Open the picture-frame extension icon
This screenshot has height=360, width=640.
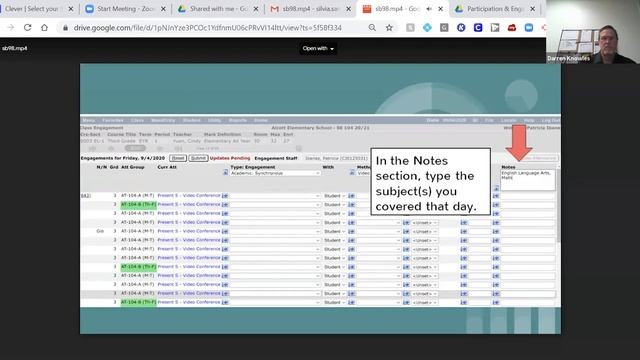tap(495, 27)
